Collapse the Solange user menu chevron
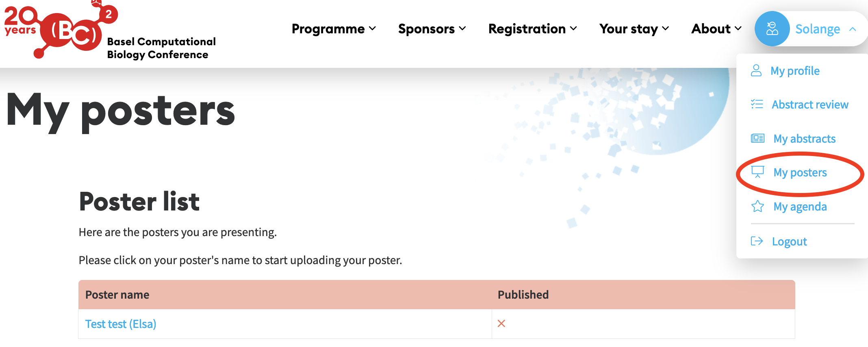Screen dimensions: 868x347 pyautogui.click(x=853, y=29)
